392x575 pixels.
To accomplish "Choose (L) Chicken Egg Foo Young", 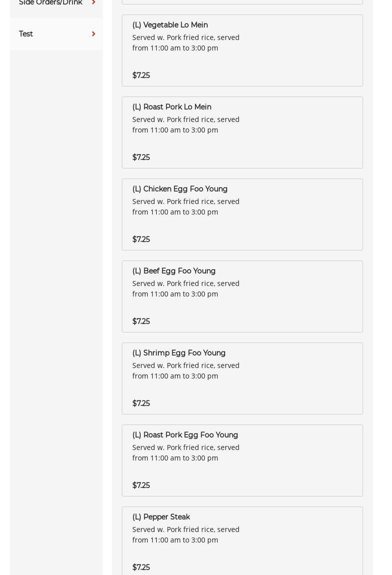I will click(x=180, y=189).
